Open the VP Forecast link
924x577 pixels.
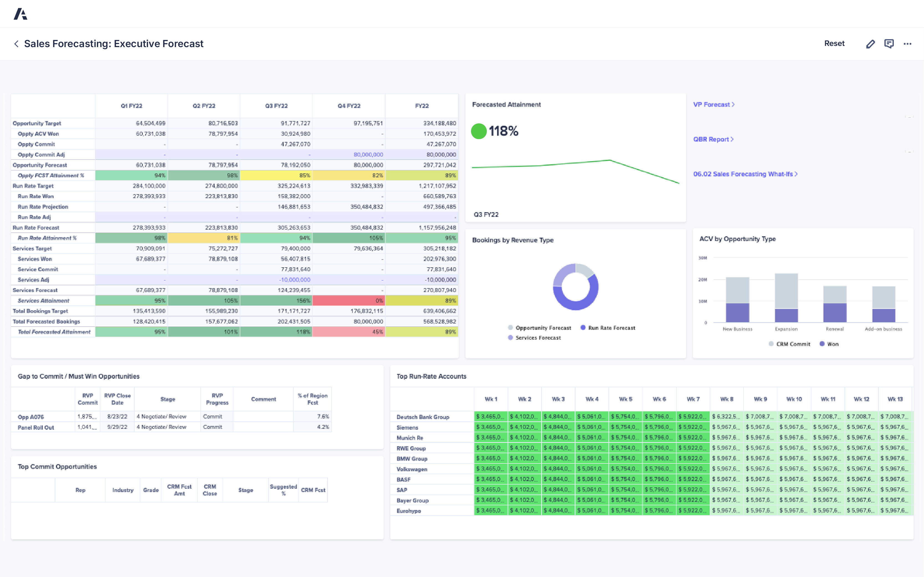click(714, 104)
